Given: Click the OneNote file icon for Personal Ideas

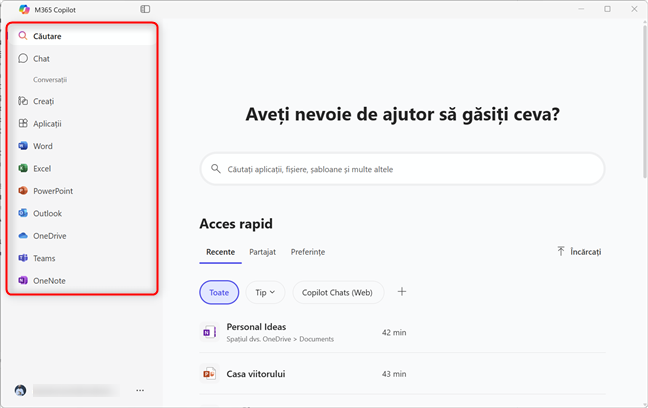Looking at the screenshot, I should pyautogui.click(x=209, y=332).
